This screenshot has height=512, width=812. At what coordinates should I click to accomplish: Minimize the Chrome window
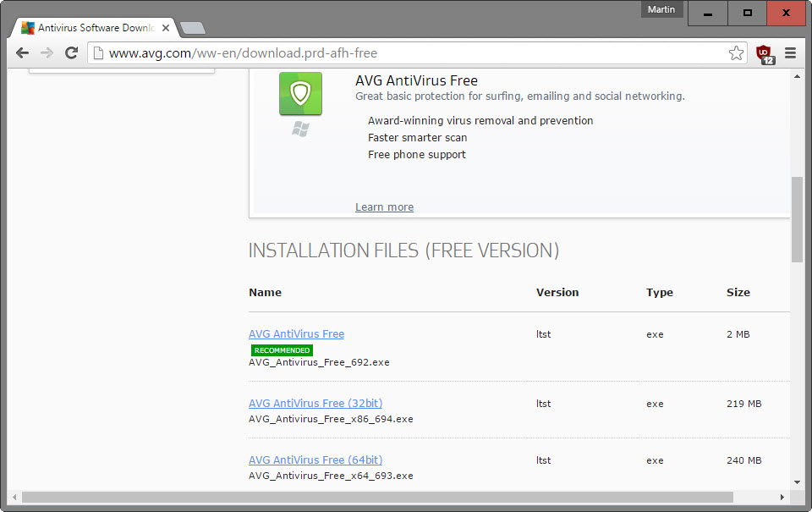[x=708, y=13]
